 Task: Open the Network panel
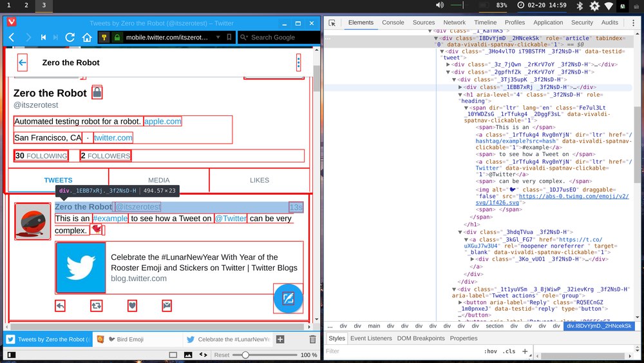pos(454,23)
